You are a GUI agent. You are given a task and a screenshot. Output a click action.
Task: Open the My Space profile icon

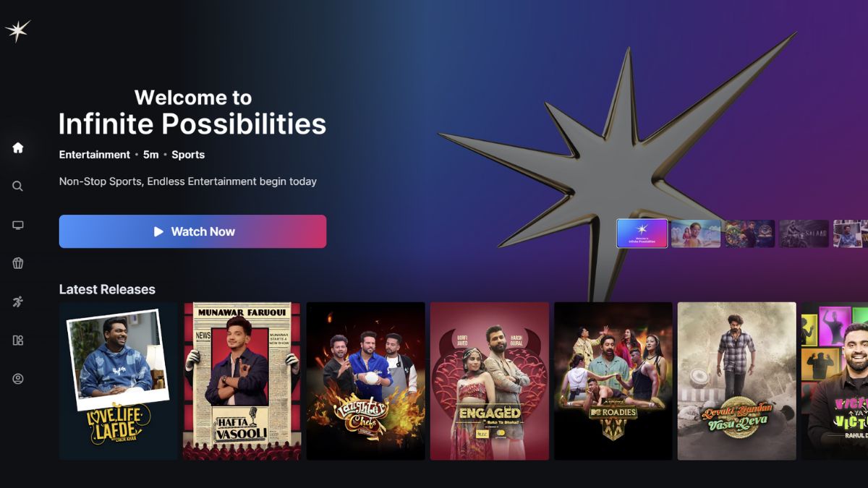click(18, 379)
